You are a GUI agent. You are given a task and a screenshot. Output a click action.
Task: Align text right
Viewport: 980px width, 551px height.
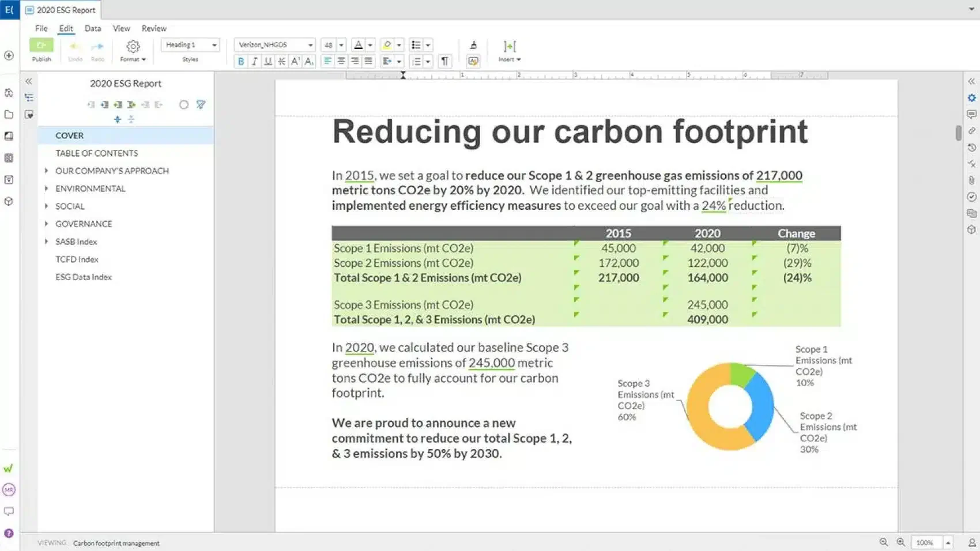click(x=355, y=61)
